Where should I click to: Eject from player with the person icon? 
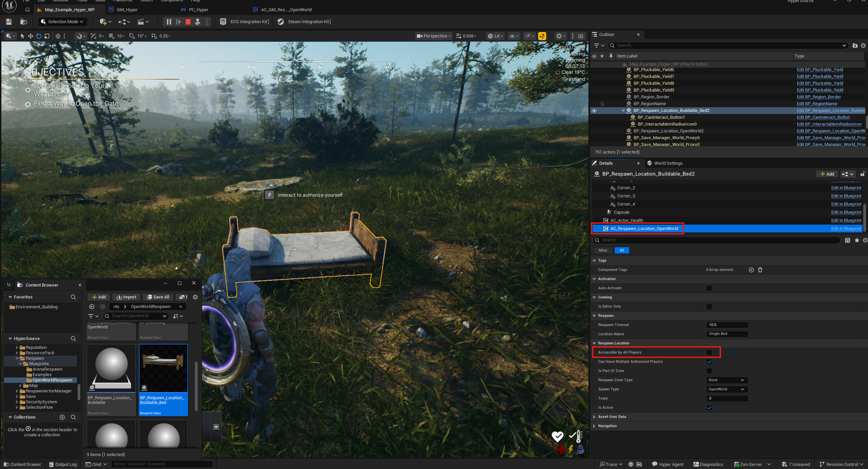coord(198,22)
